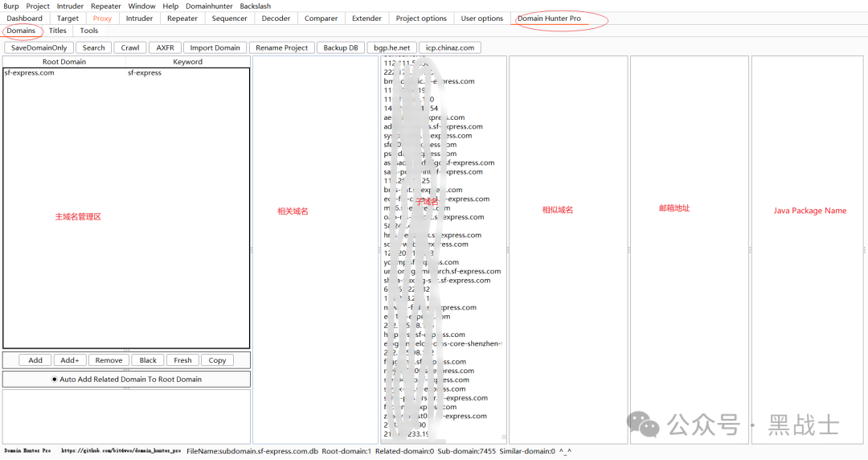Open the Domainhunter menu

(x=209, y=6)
